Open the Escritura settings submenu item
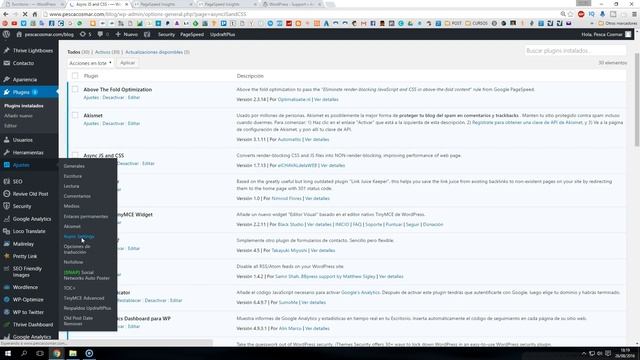Screen dimensions: 640x360 pos(73,176)
